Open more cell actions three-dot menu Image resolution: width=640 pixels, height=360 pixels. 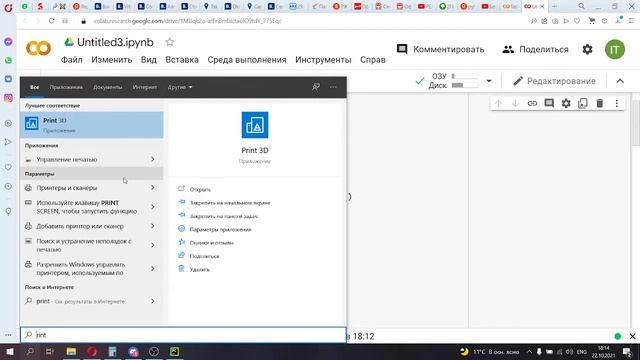tap(617, 103)
